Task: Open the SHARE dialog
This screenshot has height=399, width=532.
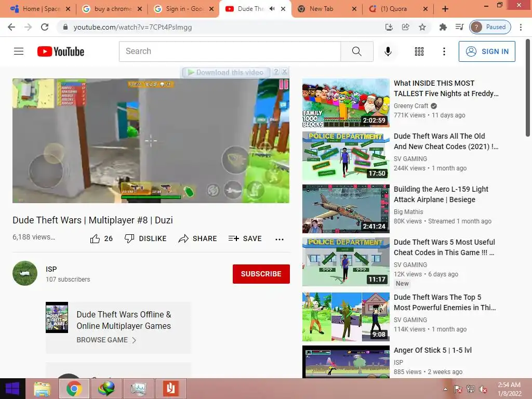Action: (x=197, y=238)
